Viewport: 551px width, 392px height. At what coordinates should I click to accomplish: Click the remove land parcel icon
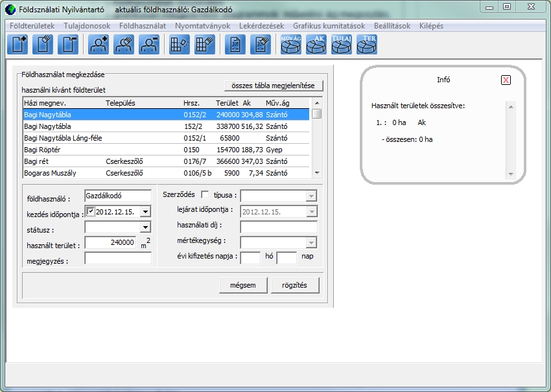coord(68,44)
